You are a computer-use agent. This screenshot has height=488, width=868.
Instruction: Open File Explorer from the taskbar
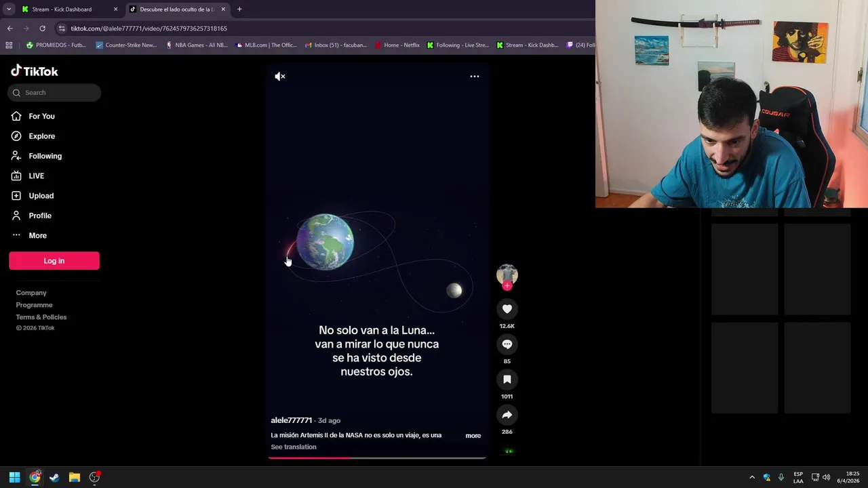[75, 477]
